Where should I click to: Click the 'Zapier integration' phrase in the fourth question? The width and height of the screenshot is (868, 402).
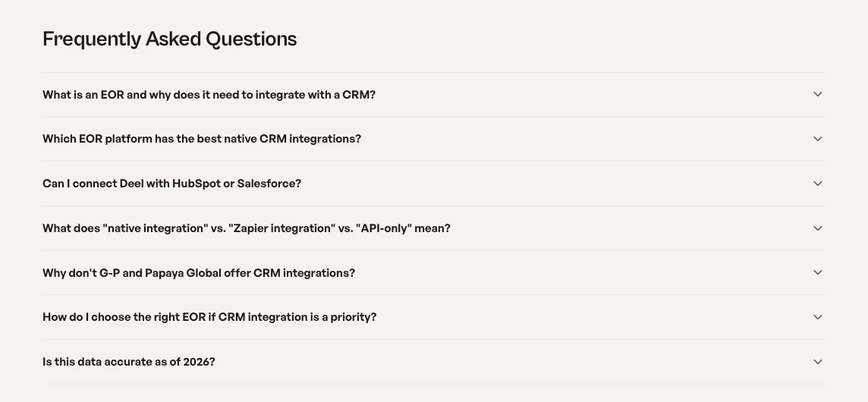pos(281,228)
